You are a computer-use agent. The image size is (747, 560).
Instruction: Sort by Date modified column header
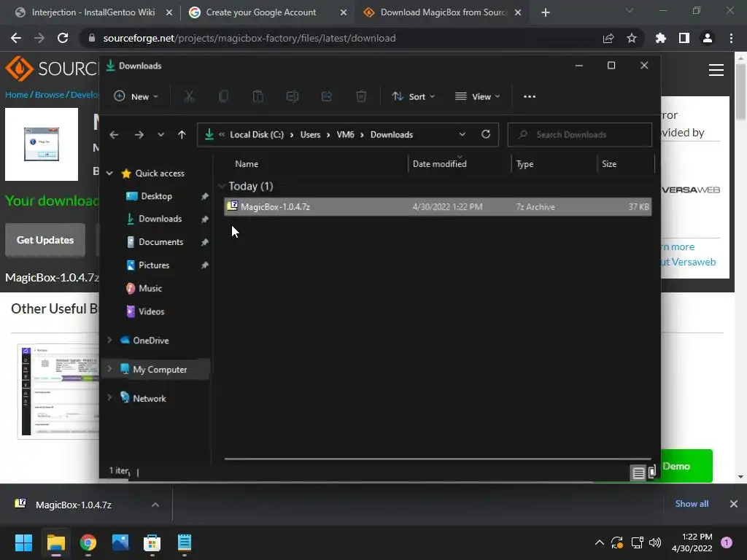point(440,164)
